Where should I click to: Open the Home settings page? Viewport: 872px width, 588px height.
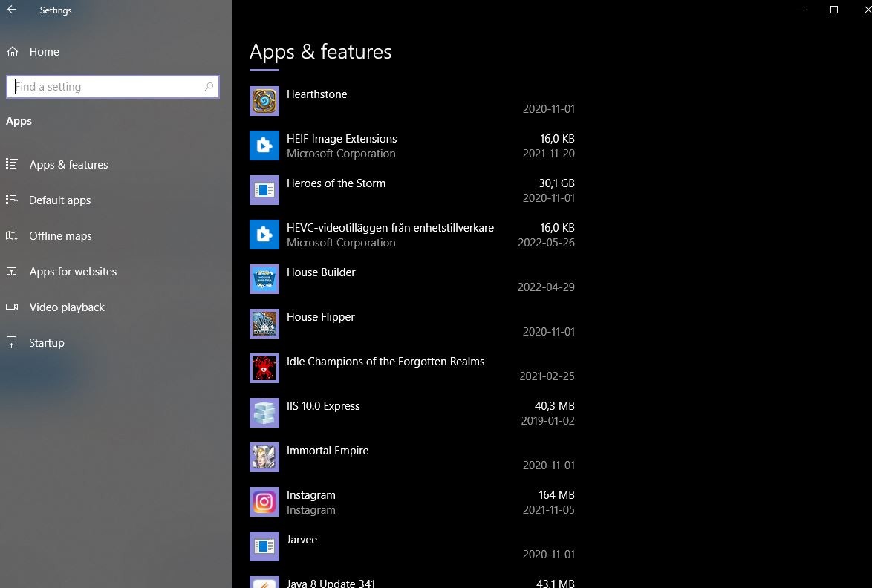point(45,52)
